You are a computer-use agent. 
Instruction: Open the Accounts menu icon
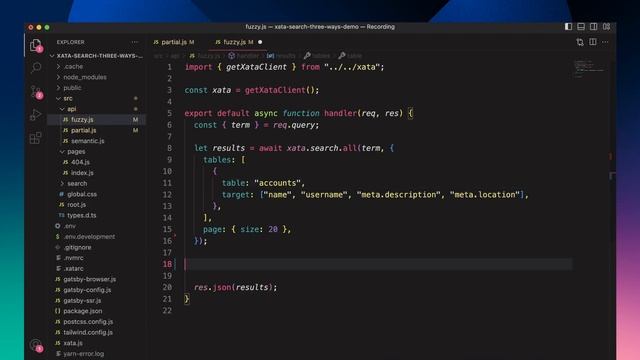pyautogui.click(x=36, y=345)
